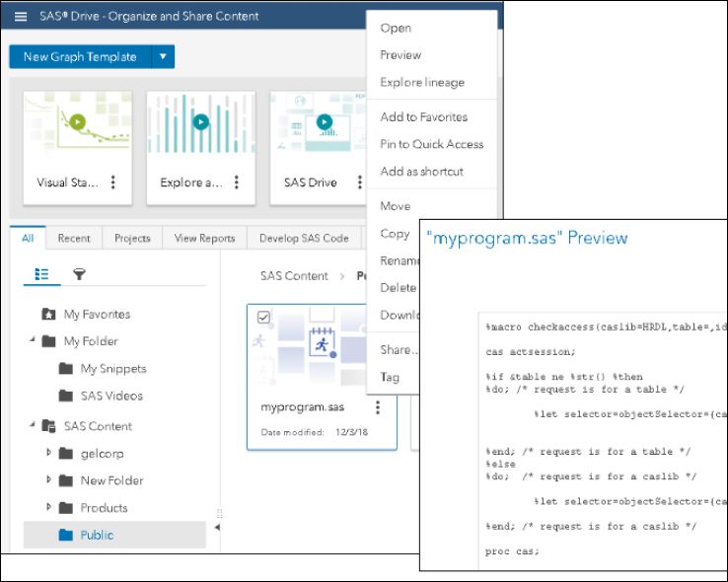Open the My Snippets folder

(113, 369)
